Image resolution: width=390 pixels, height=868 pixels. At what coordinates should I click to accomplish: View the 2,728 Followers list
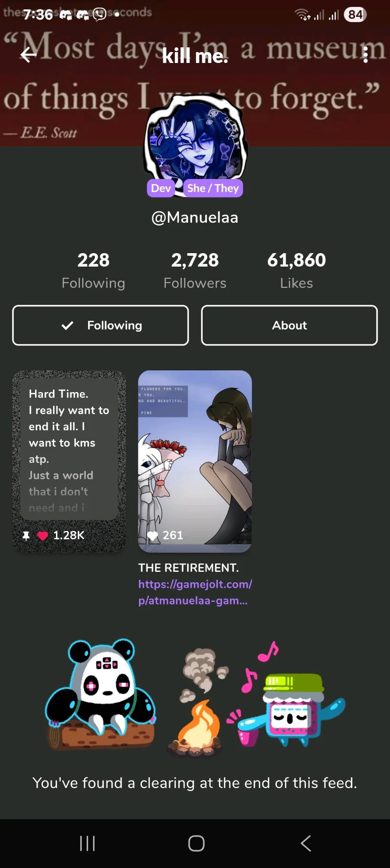coord(195,271)
